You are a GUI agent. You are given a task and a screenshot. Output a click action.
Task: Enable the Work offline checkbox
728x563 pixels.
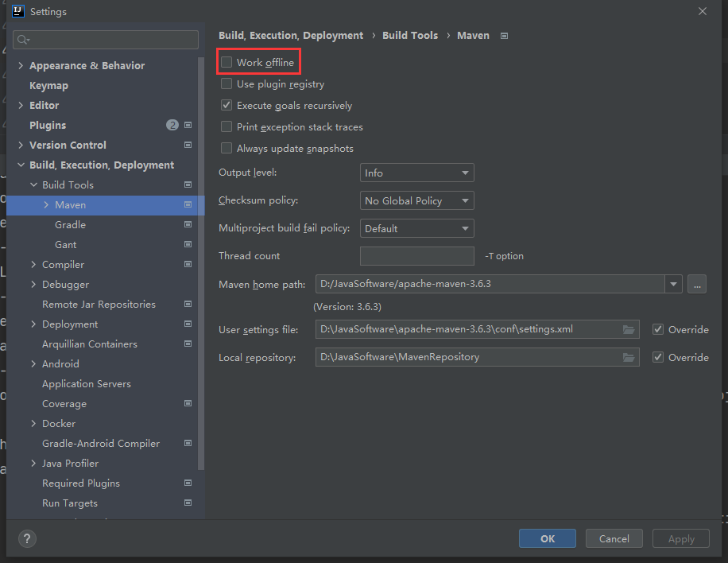coord(227,62)
